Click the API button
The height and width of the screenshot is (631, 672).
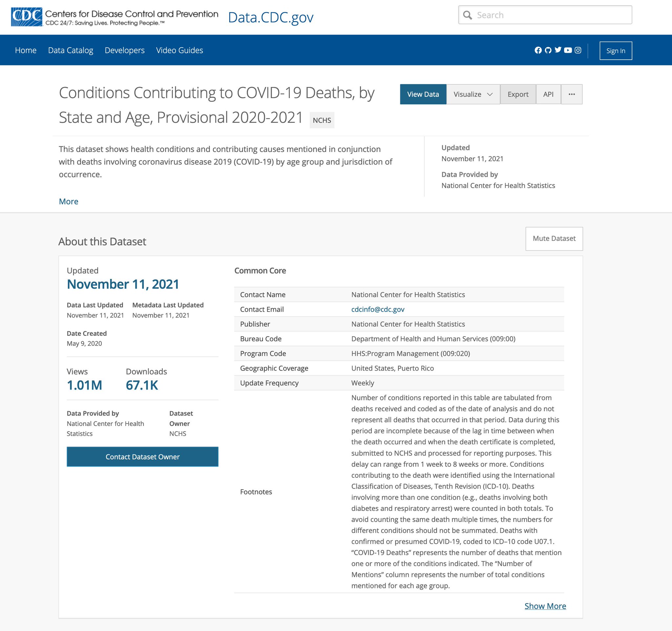(x=548, y=94)
